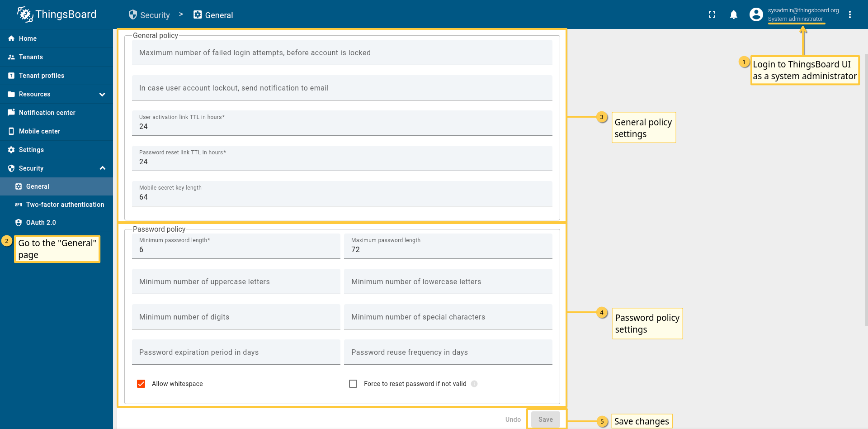This screenshot has height=429, width=868.
Task: Open Two-factor authentication page
Action: click(65, 205)
